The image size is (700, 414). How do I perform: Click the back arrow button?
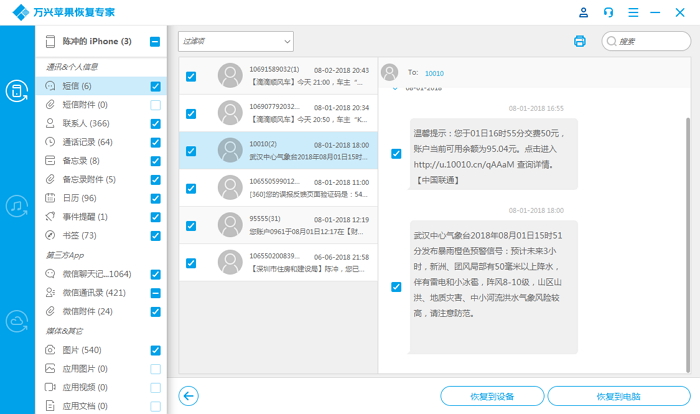(x=189, y=395)
